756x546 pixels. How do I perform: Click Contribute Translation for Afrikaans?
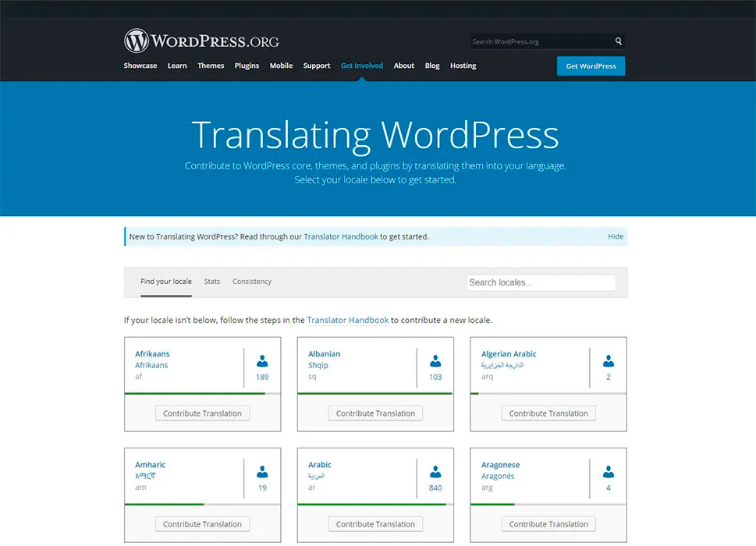tap(202, 413)
